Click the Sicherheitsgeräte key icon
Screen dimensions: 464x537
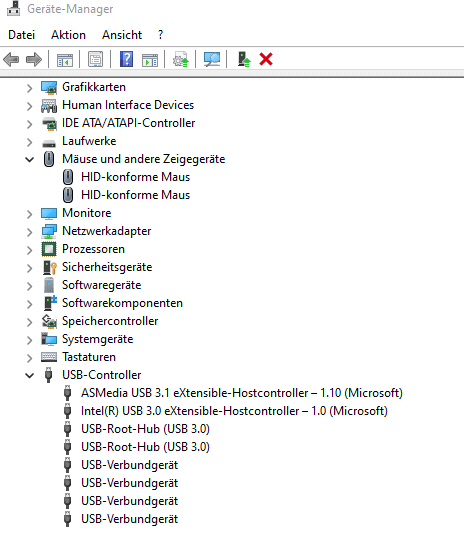(x=49, y=267)
